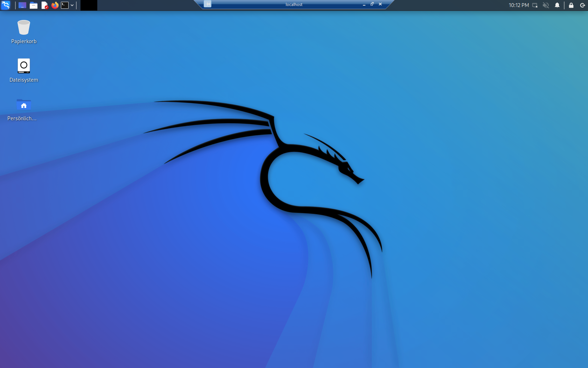The image size is (588, 368).
Task: Click the 10:12 PM clock
Action: tap(519, 5)
